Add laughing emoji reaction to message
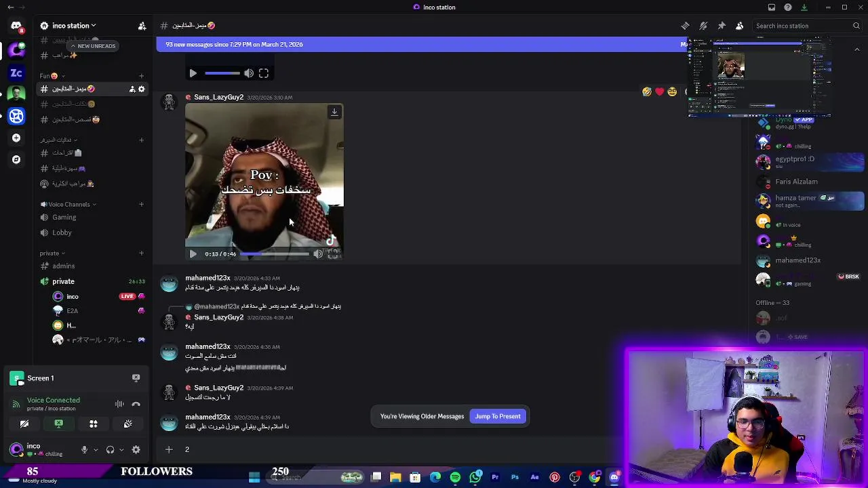This screenshot has height=488, width=868. 647,91
